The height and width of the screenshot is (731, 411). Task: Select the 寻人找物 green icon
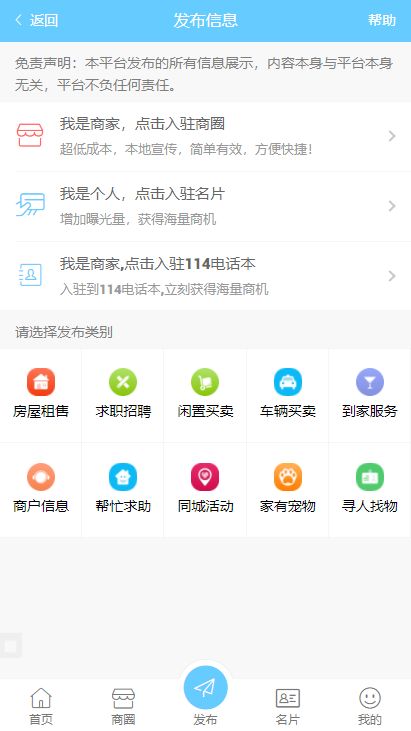(x=370, y=477)
